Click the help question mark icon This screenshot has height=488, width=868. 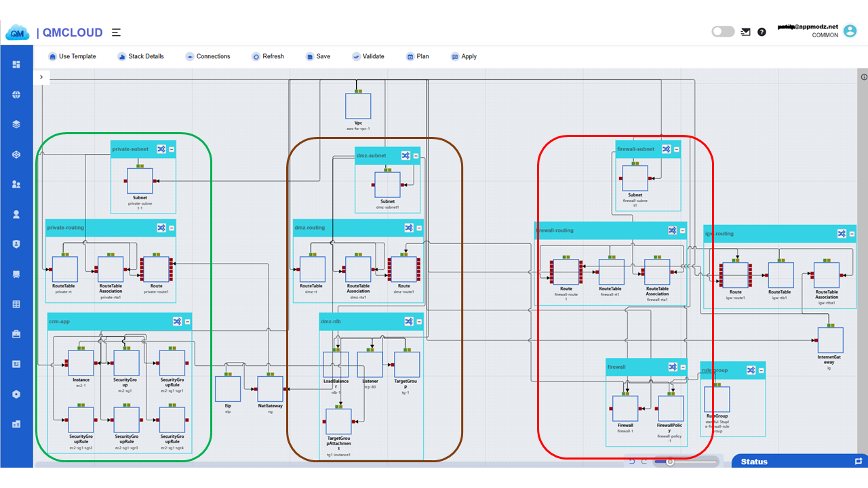coord(761,31)
